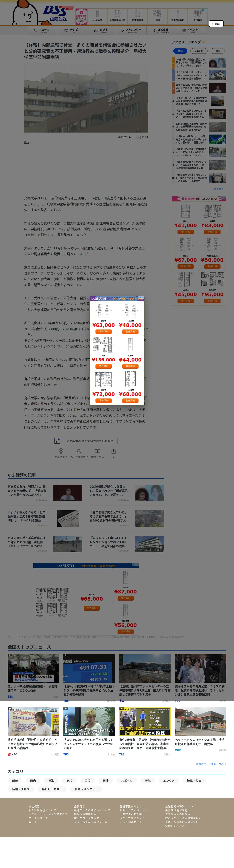
Task: Click the もっと知りたい magnifier icon
Action: coord(79,451)
